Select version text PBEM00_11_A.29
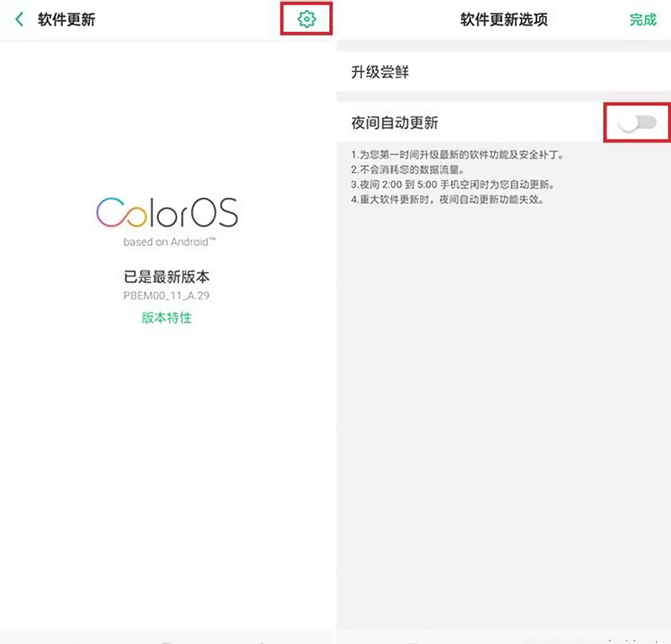The height and width of the screenshot is (644, 671). point(167,296)
